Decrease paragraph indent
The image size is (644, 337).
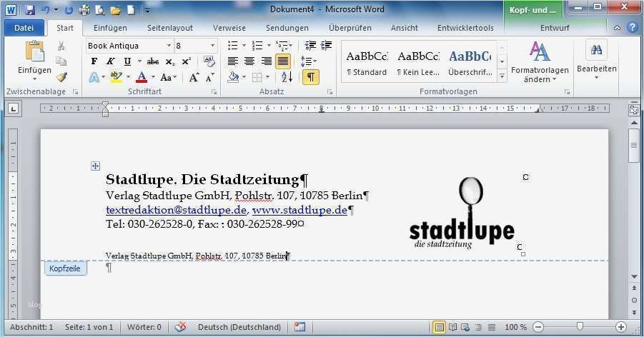pos(310,45)
